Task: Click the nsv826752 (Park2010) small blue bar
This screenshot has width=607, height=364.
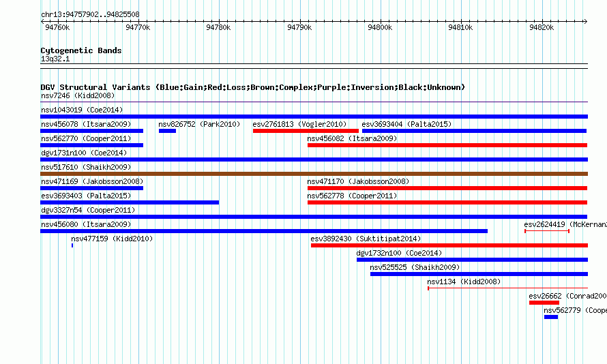Action: (x=167, y=131)
